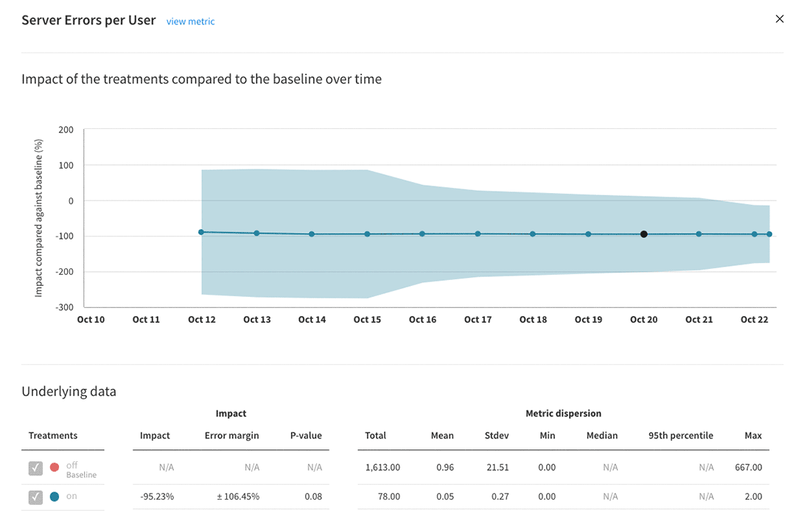Click the blue on treatment color dot
The width and height of the screenshot is (796, 532).
[x=55, y=497]
